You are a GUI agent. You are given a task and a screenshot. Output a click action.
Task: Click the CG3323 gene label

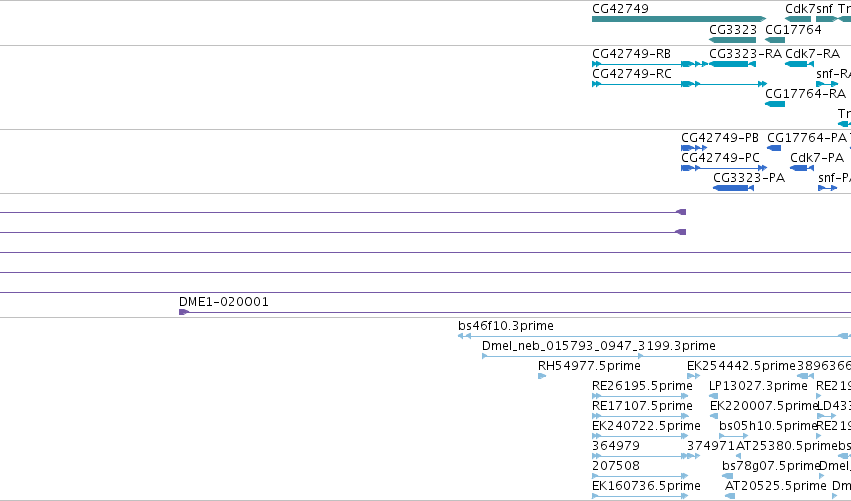click(x=733, y=30)
